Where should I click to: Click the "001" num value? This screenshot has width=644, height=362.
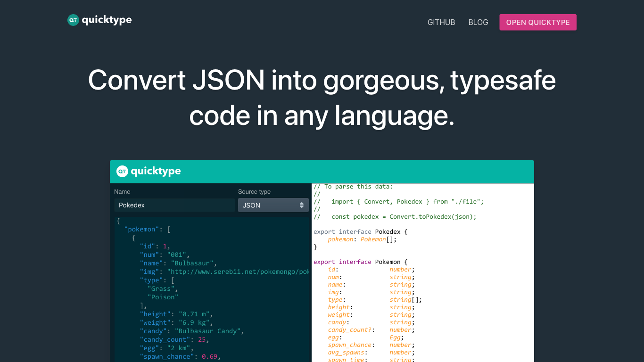[x=177, y=255]
